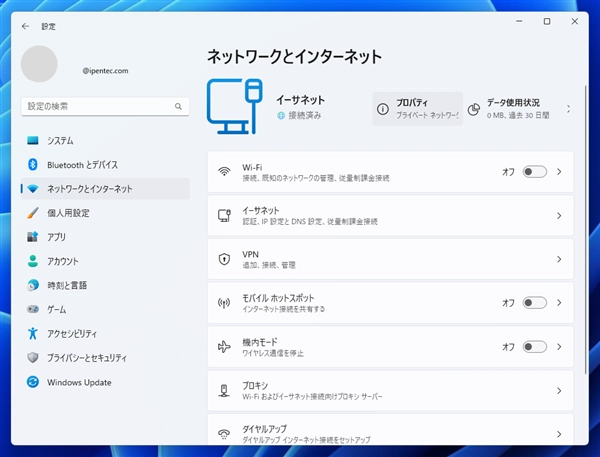Open VPN row chevron
The height and width of the screenshot is (457, 600).
coord(559,260)
